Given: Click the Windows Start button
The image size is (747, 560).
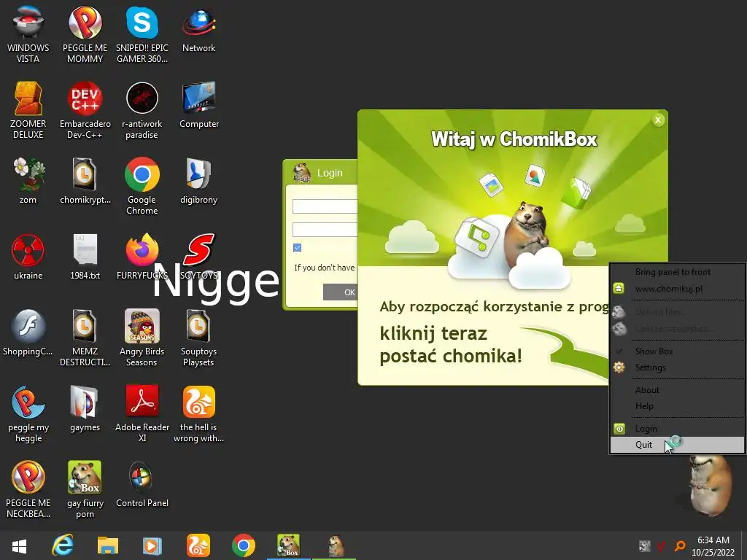Looking at the screenshot, I should click(19, 545).
